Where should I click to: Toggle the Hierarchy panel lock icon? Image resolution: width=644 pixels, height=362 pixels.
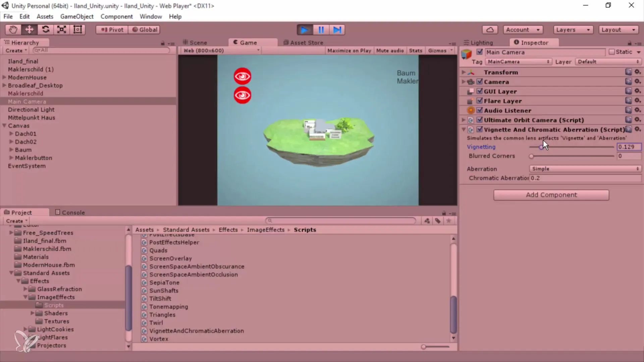[163, 43]
